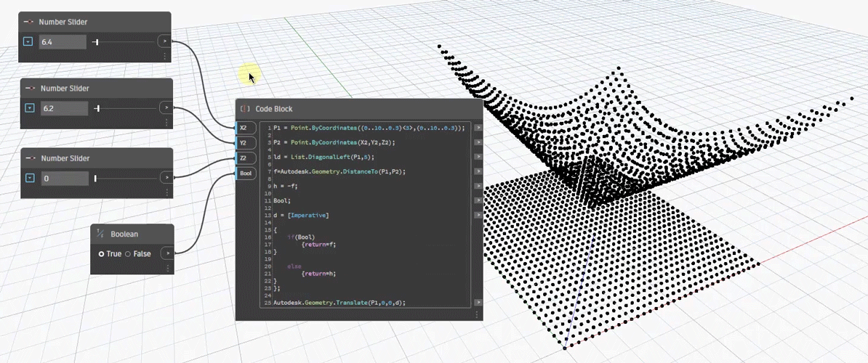Click Code Block output port for P2 line

pyautogui.click(x=478, y=142)
